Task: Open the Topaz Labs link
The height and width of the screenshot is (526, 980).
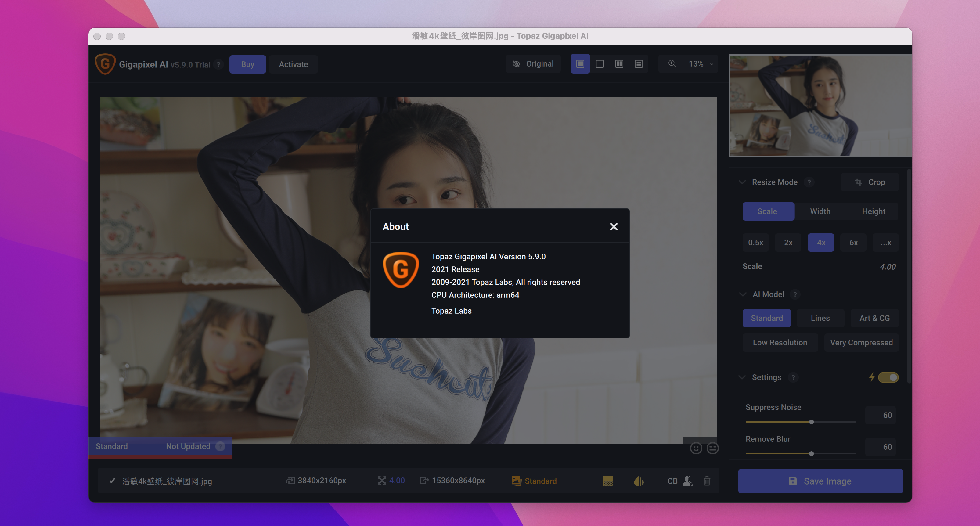Action: point(451,311)
